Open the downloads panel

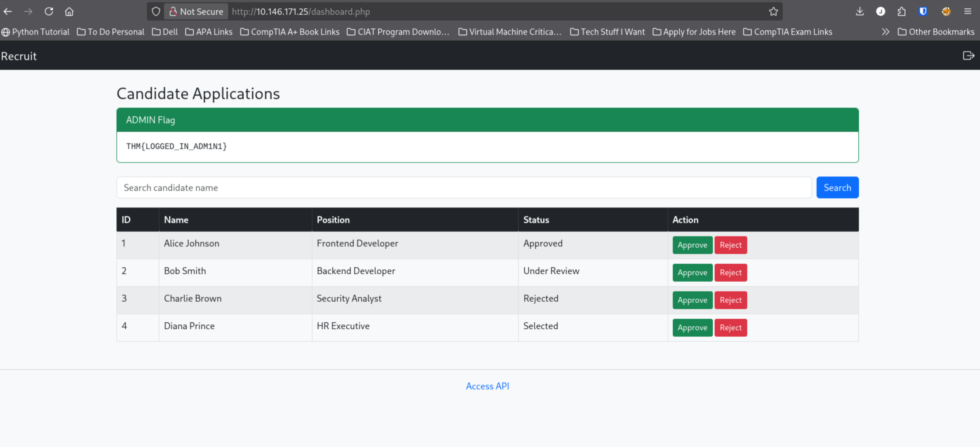coord(860,11)
